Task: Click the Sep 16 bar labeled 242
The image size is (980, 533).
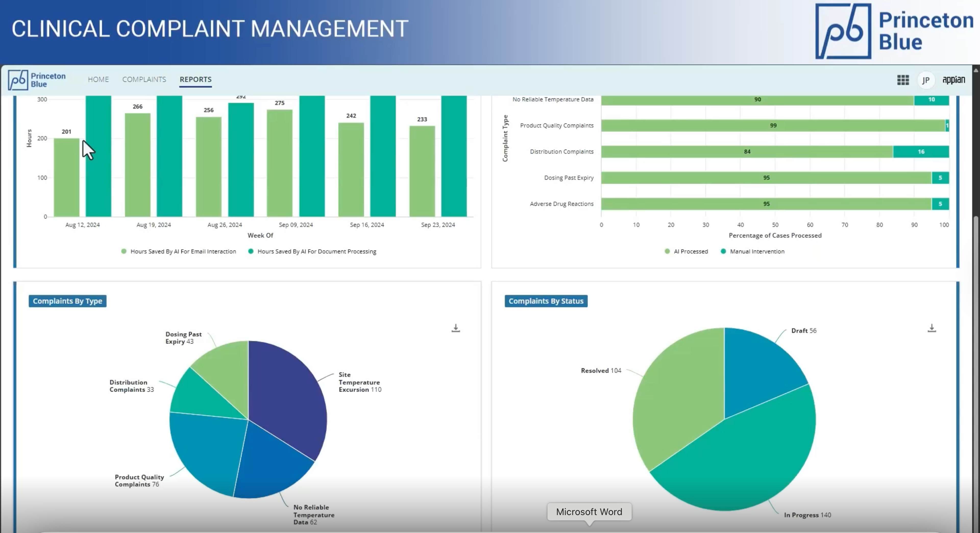Action: coord(351,170)
